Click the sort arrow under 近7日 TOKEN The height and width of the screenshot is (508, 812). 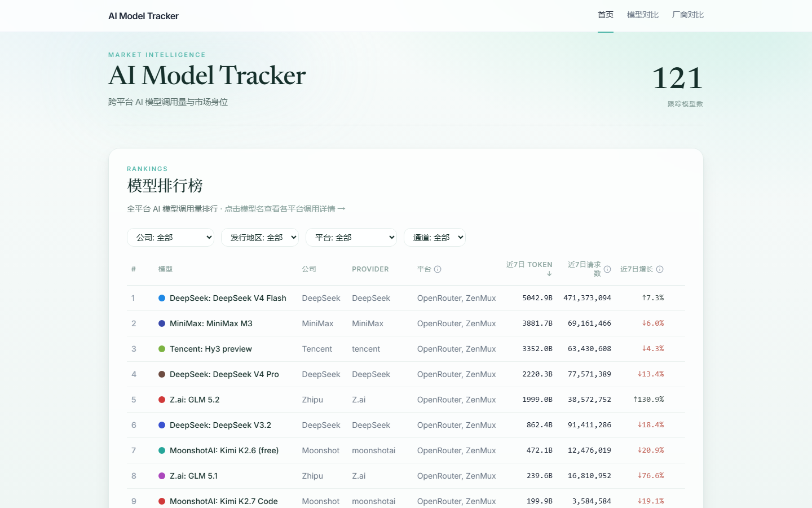(x=549, y=274)
